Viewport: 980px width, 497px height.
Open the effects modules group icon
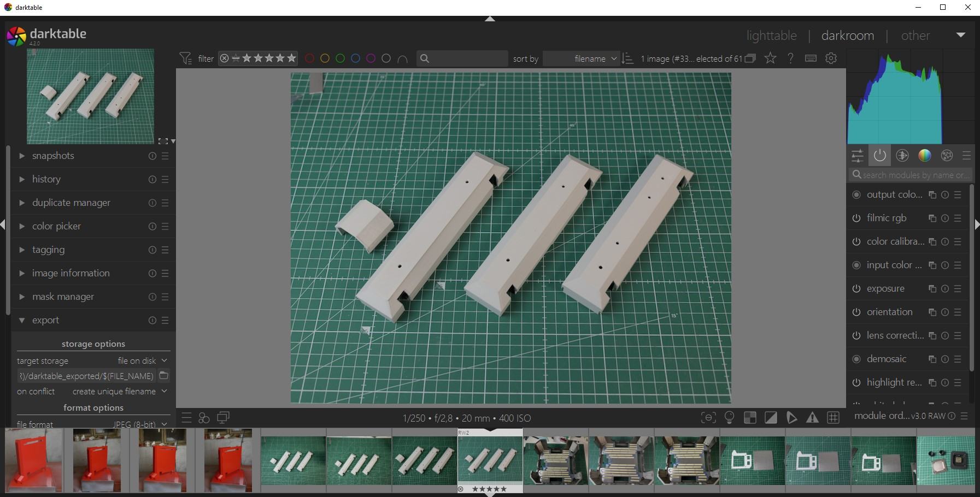tap(947, 156)
